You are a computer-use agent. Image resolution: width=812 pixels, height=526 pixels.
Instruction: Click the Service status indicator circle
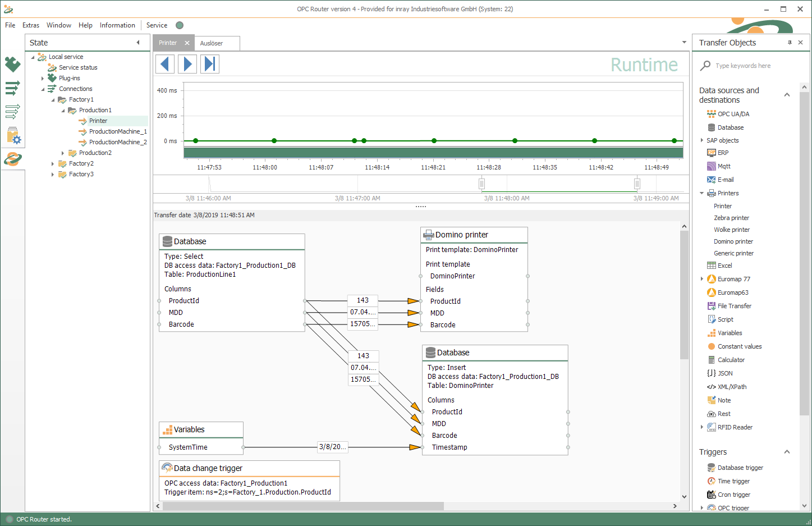(x=180, y=25)
